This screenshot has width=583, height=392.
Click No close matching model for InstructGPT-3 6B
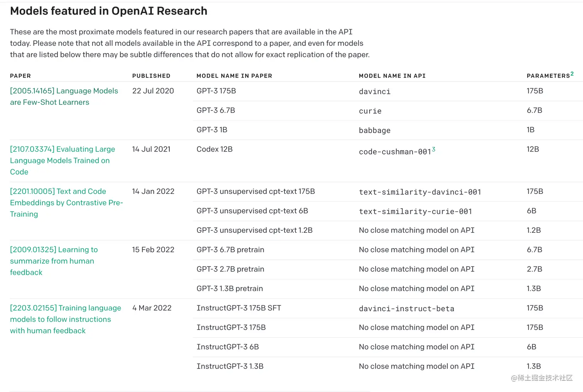click(x=417, y=347)
